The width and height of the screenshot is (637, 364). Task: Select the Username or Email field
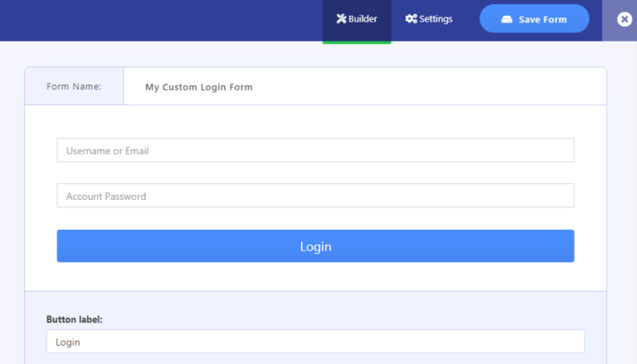click(x=315, y=150)
